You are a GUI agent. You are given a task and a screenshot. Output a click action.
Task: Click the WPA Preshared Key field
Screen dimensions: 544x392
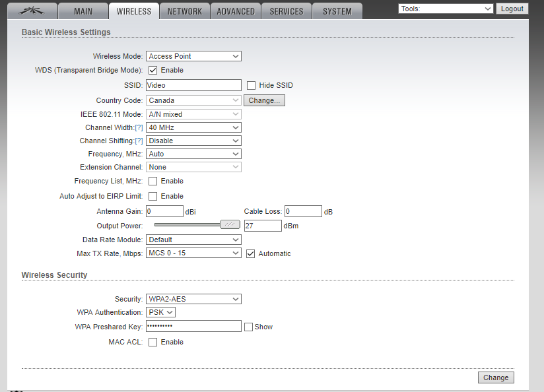click(193, 326)
